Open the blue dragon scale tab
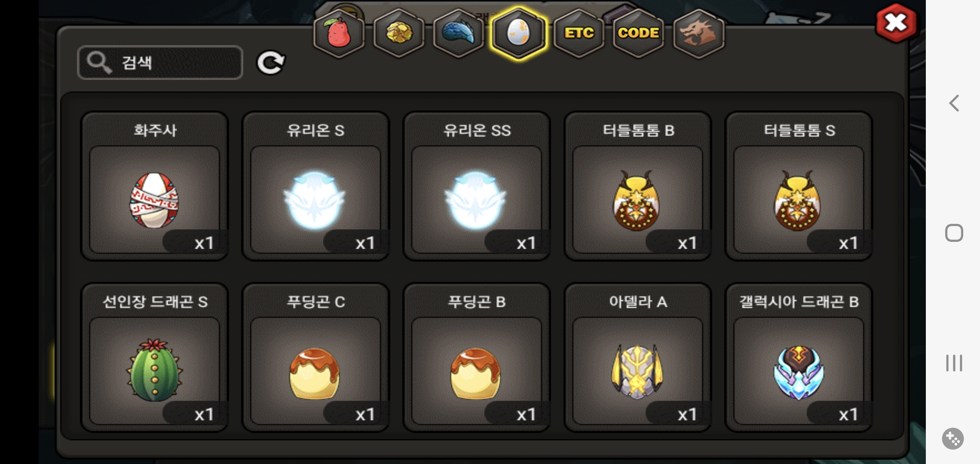This screenshot has height=464, width=980. coord(459,34)
